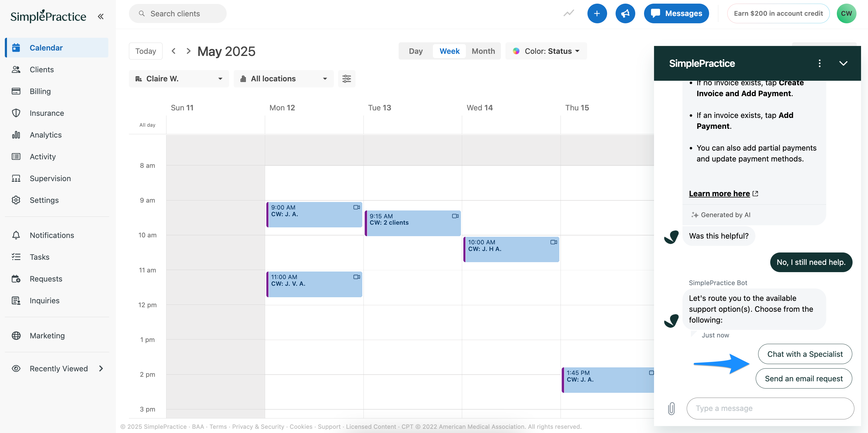The height and width of the screenshot is (433, 868).
Task: Click the blue plus create button
Action: [597, 14]
